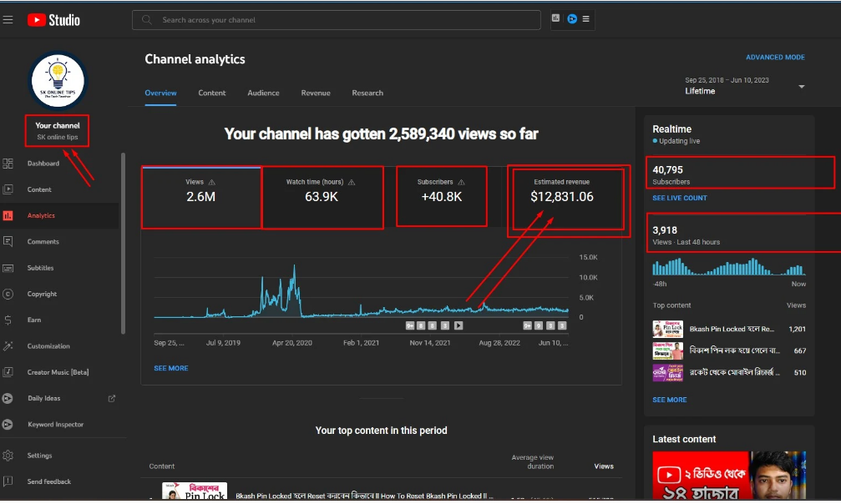Switch to the Revenue tab

tap(316, 93)
